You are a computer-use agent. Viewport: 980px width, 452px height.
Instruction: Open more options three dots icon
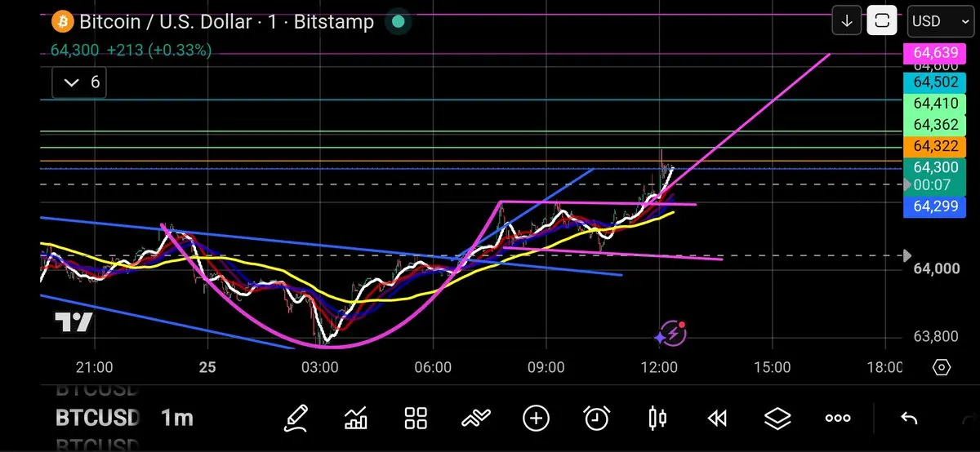tap(838, 419)
